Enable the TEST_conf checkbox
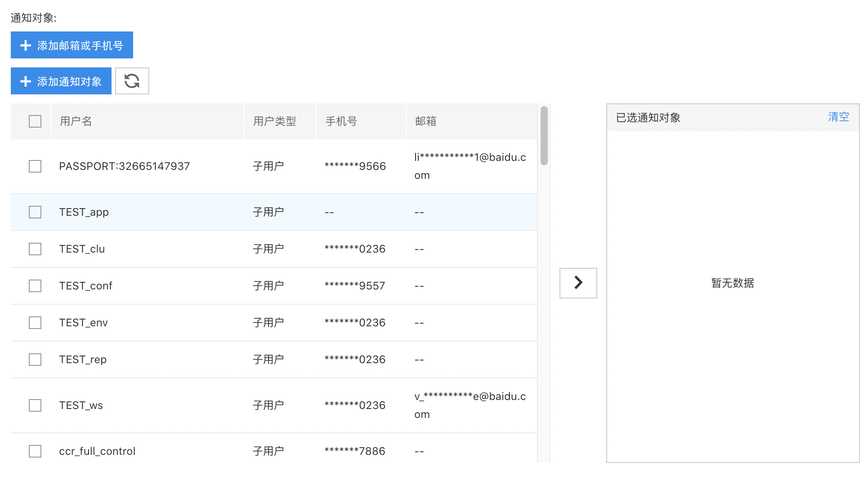The image size is (868, 480). (35, 286)
